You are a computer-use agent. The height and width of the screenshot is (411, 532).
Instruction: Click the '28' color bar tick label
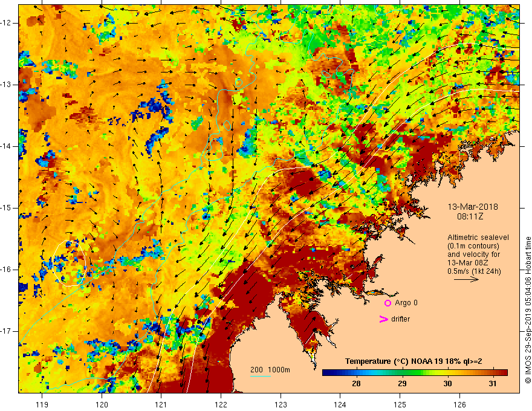356,384
